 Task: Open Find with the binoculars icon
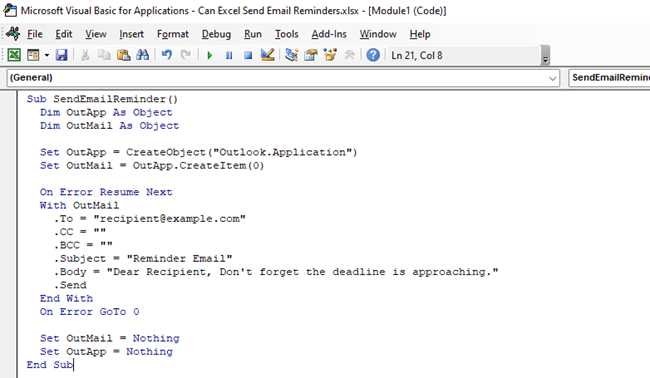click(142, 55)
